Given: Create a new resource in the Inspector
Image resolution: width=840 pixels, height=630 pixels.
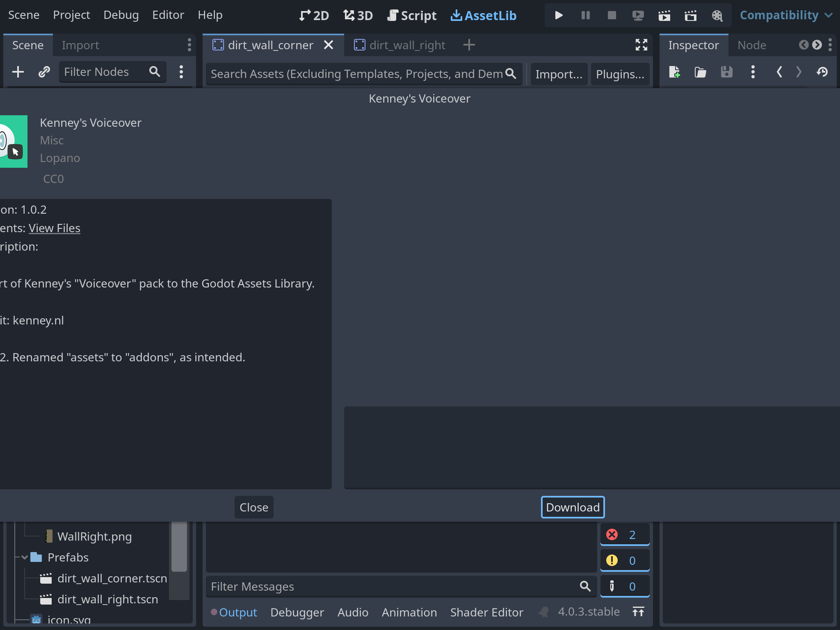Looking at the screenshot, I should click(675, 72).
